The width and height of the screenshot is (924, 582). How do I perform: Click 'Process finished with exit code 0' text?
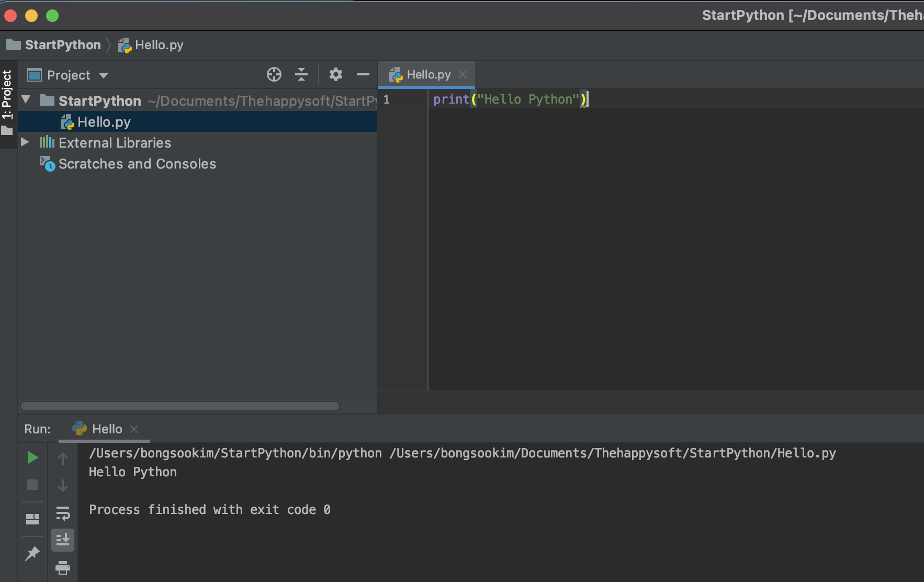210,510
